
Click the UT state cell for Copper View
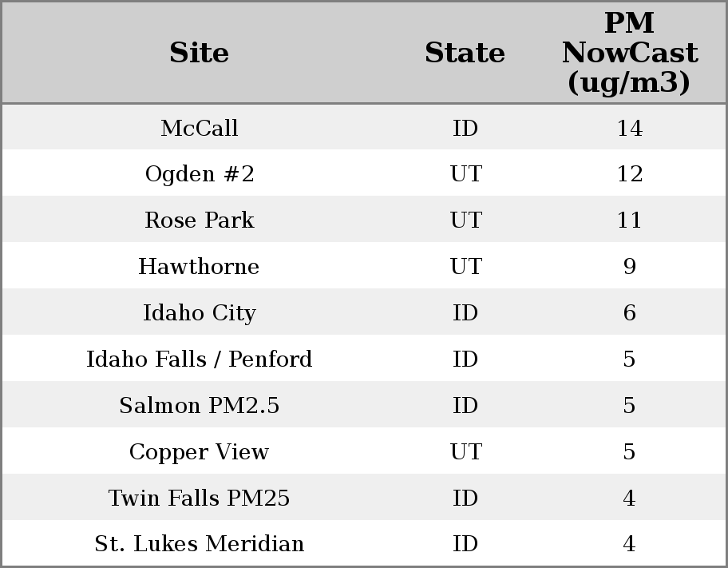tap(465, 452)
